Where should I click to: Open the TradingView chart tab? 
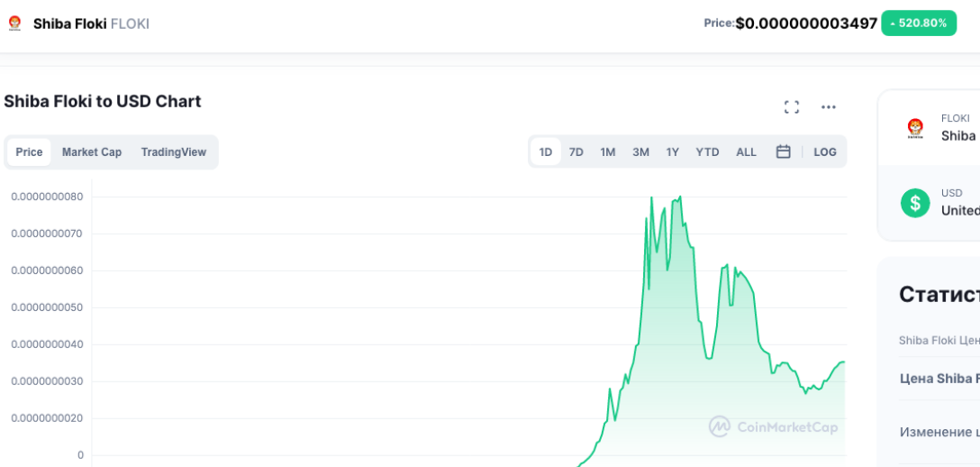173,151
